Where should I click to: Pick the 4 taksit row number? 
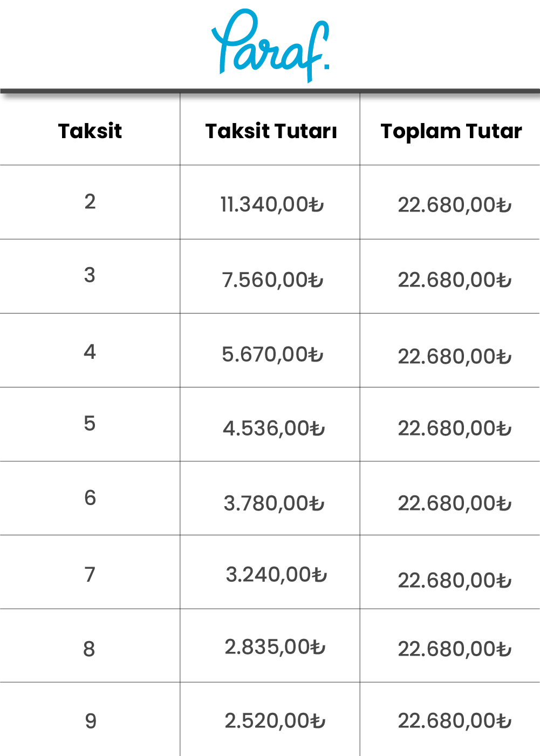[90, 352]
